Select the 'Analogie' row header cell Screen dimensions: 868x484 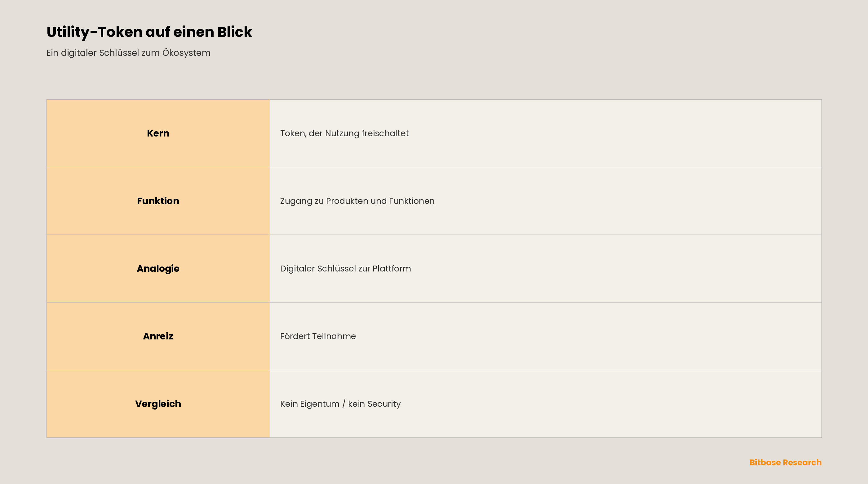[158, 268]
